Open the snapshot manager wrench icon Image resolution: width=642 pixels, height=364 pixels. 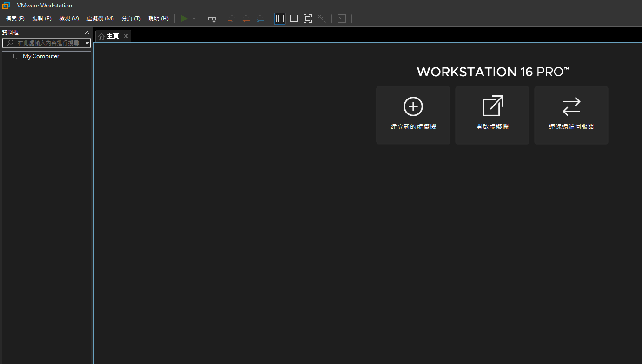(x=260, y=19)
